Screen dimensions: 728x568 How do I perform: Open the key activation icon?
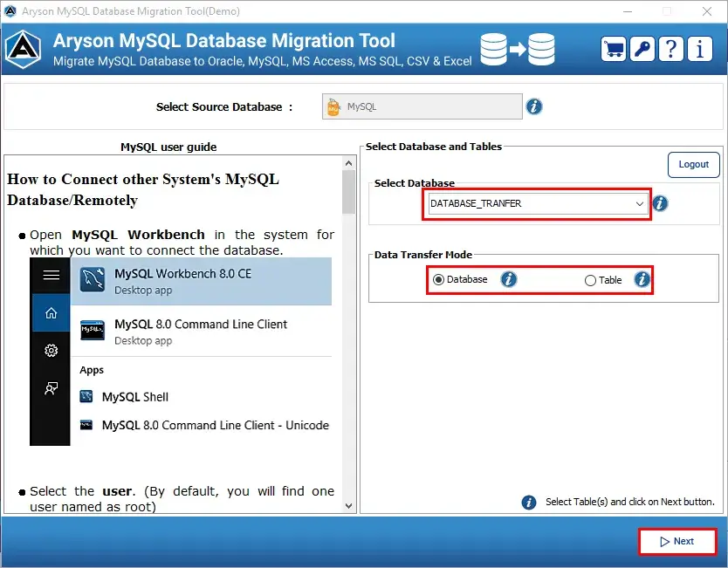(x=642, y=49)
